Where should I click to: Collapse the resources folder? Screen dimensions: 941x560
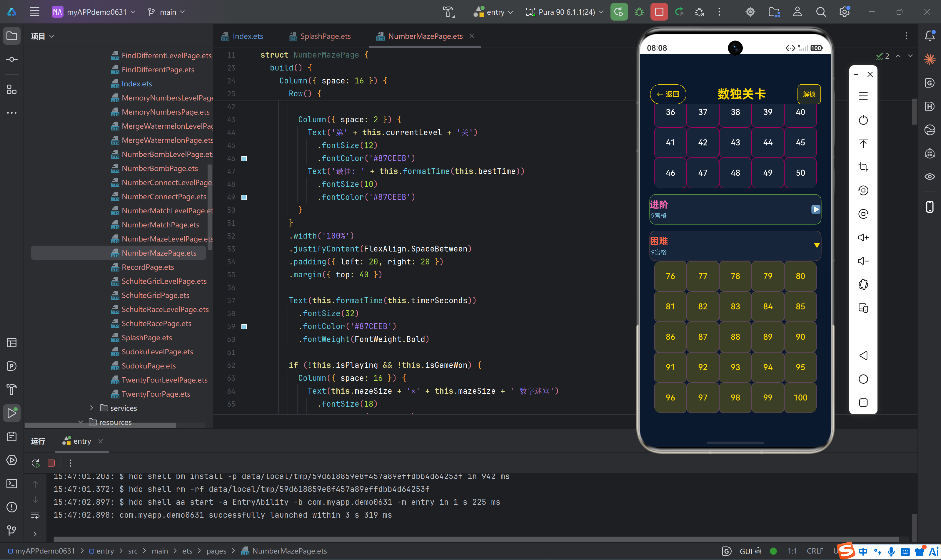[x=81, y=422]
